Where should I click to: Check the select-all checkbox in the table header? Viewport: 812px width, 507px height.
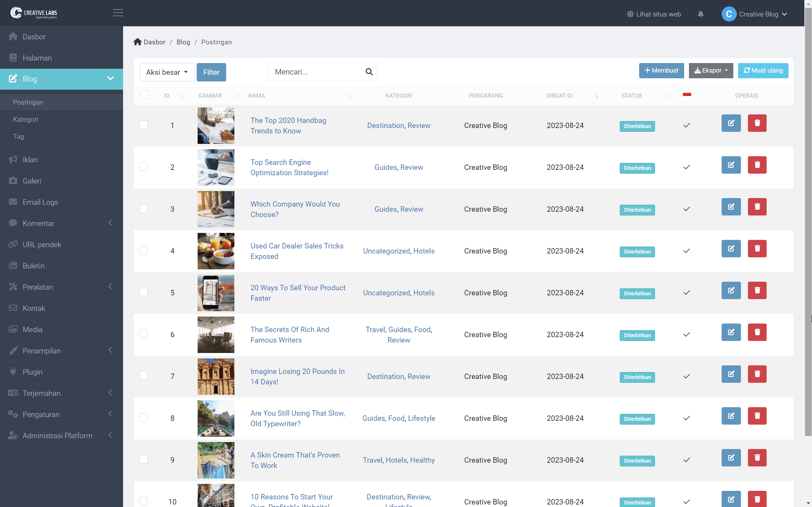pos(144,95)
